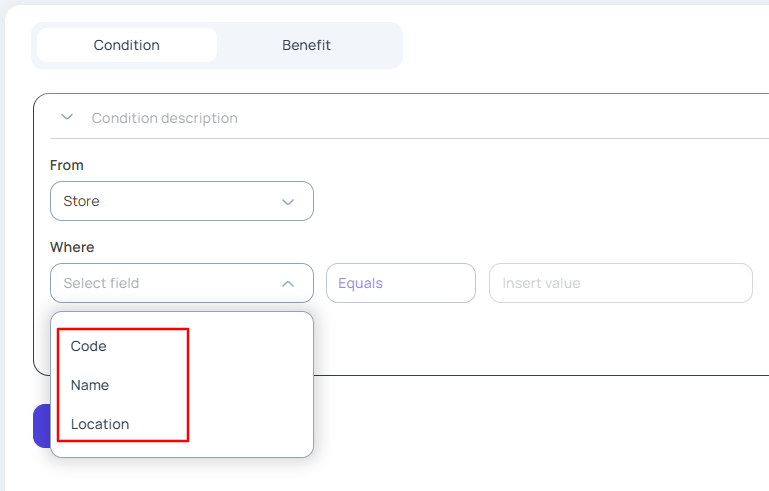Choose Code from the field list
This screenshot has width=769, height=491.
(x=89, y=346)
